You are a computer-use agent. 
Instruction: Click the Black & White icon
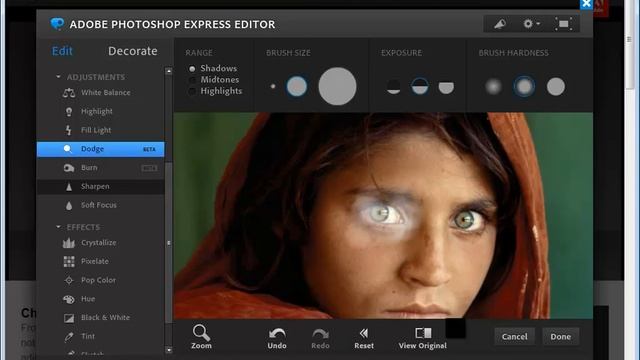[x=69, y=318]
